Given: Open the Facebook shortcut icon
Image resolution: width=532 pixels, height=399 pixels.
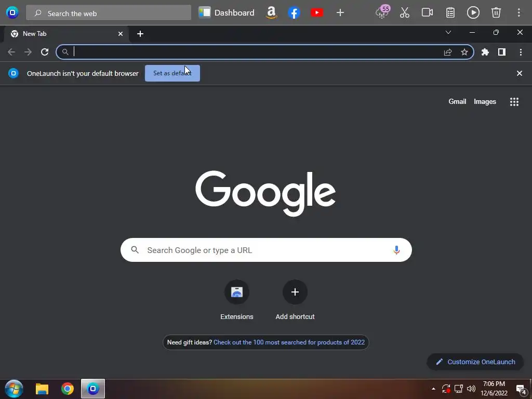Looking at the screenshot, I should click(294, 13).
